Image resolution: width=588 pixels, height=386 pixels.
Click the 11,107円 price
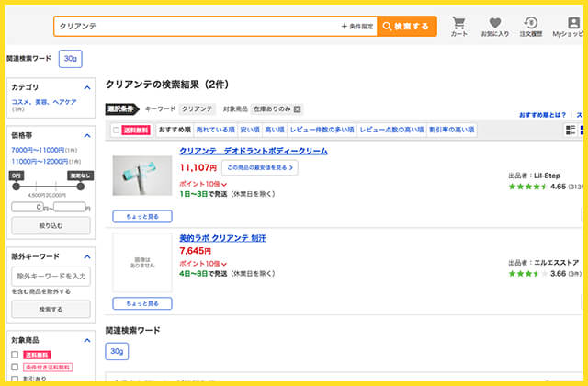tap(198, 167)
